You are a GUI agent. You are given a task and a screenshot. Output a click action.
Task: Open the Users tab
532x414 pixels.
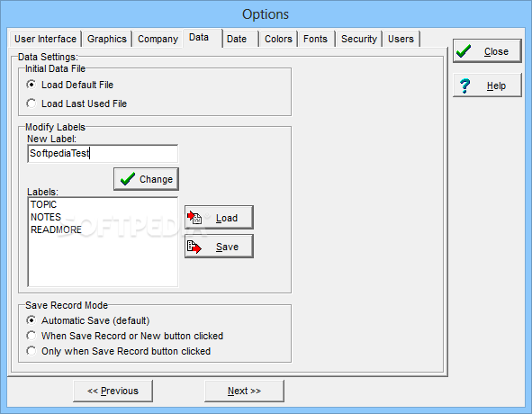[401, 39]
